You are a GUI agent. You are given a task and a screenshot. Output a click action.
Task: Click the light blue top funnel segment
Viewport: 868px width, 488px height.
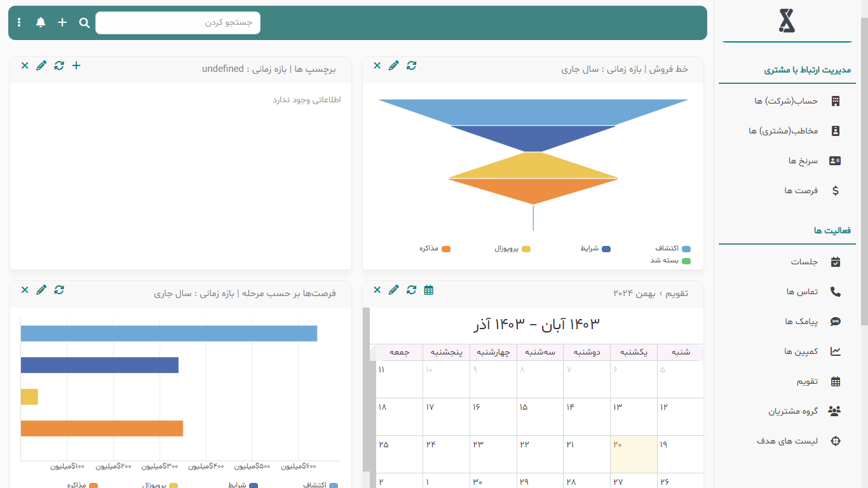(533, 112)
